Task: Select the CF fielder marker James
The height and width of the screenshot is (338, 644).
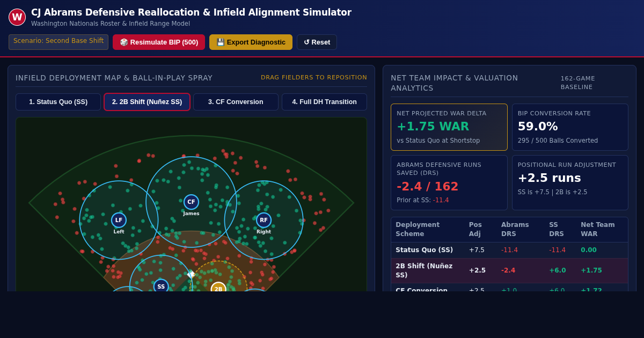Action: (191, 202)
